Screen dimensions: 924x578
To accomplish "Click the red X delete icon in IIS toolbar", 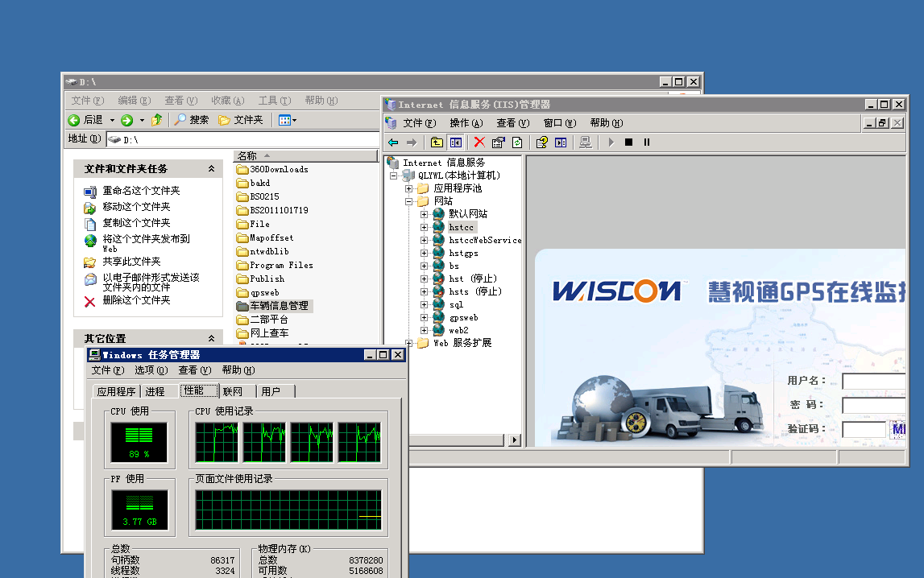I will 479,142.
